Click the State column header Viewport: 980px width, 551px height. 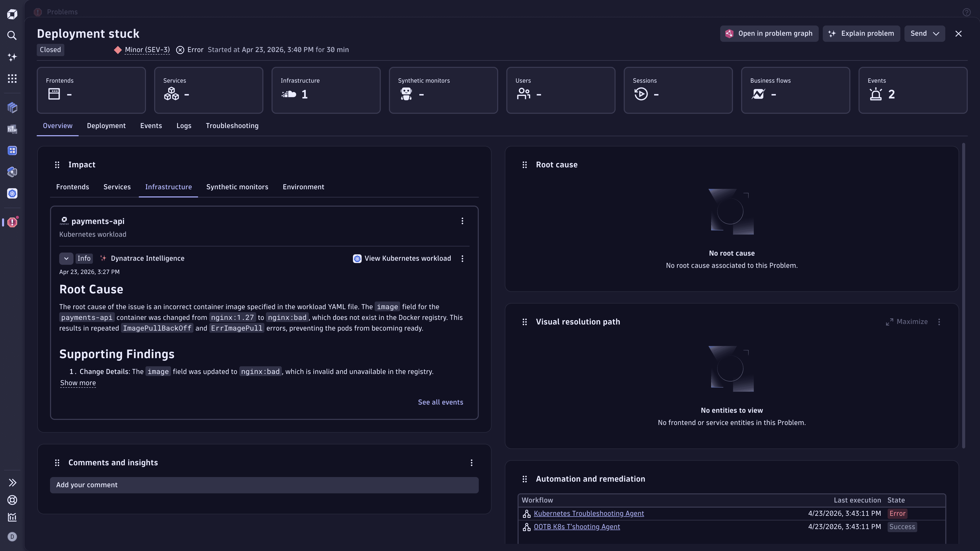tap(896, 500)
